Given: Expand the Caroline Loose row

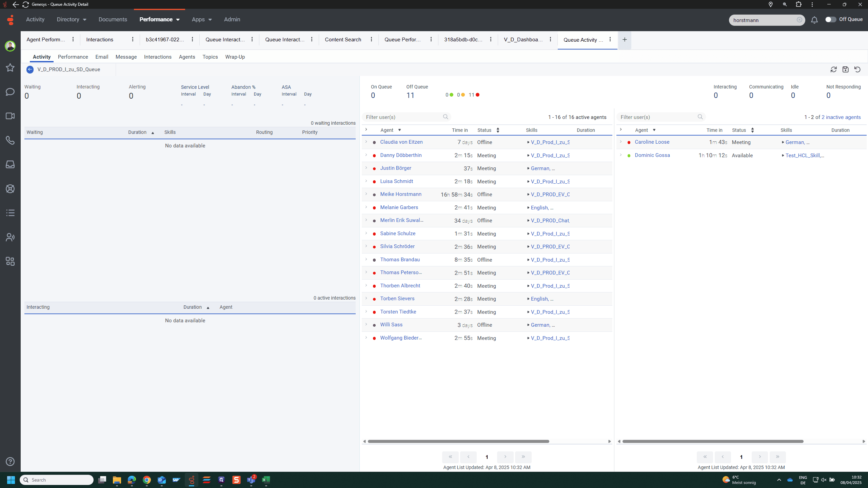Looking at the screenshot, I should click(620, 142).
